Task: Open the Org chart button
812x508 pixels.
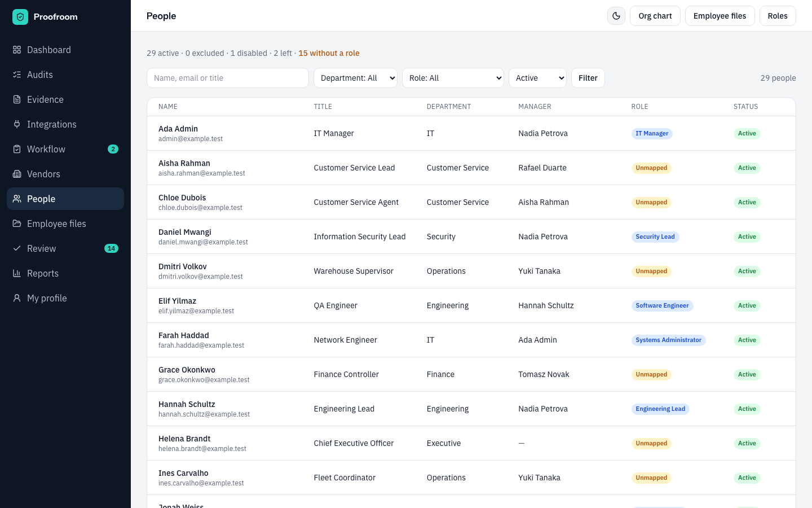Action: pyautogui.click(x=655, y=16)
